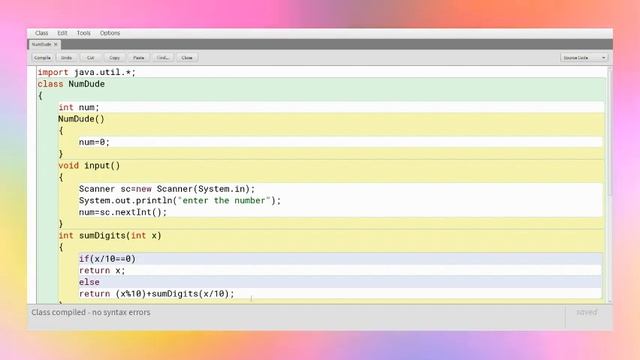This screenshot has height=360, width=640.
Task: Click the 'class NumDude' declaration line
Action: [x=71, y=84]
